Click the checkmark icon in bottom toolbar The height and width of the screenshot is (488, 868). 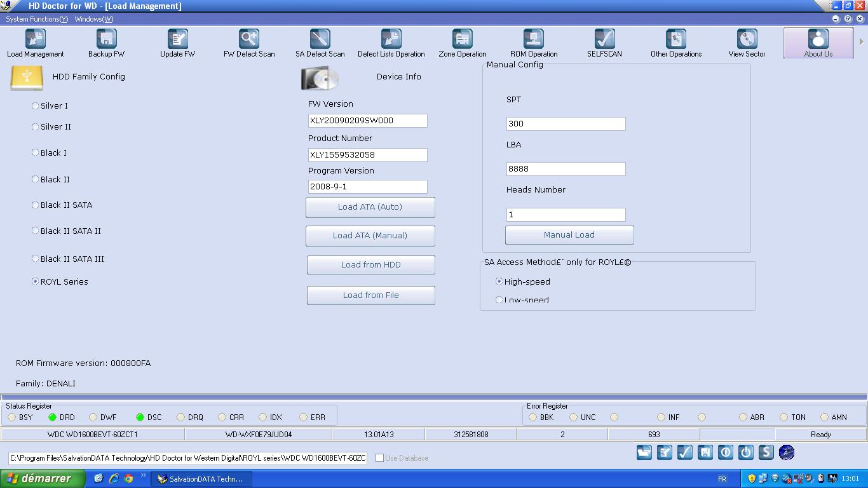tap(685, 452)
